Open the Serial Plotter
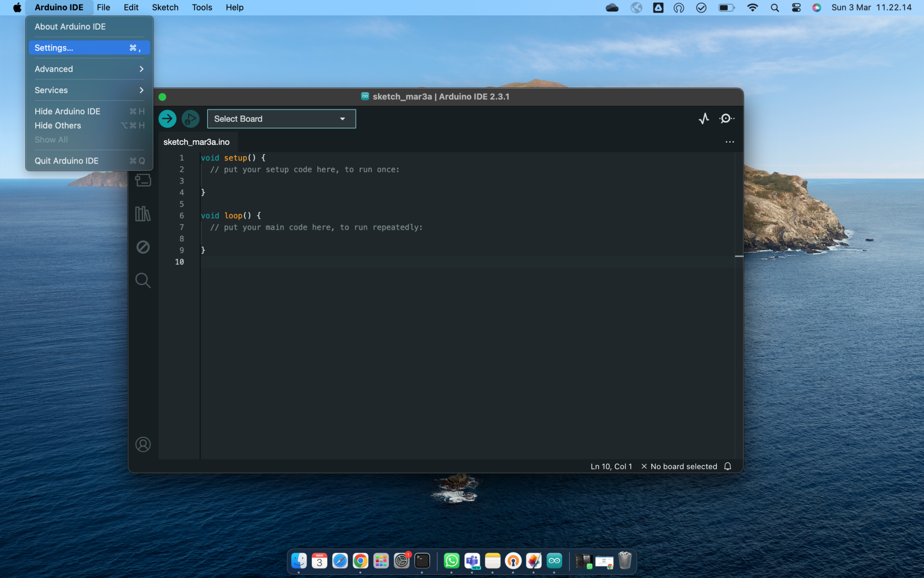This screenshot has width=924, height=578. (x=704, y=119)
